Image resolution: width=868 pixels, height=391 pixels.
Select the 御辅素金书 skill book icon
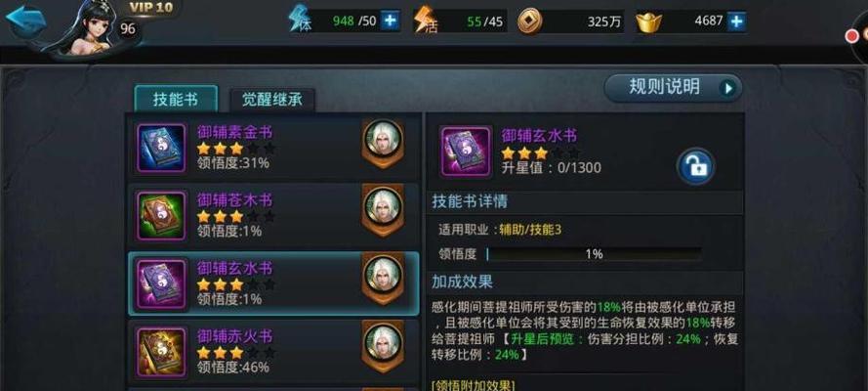pyautogui.click(x=161, y=148)
